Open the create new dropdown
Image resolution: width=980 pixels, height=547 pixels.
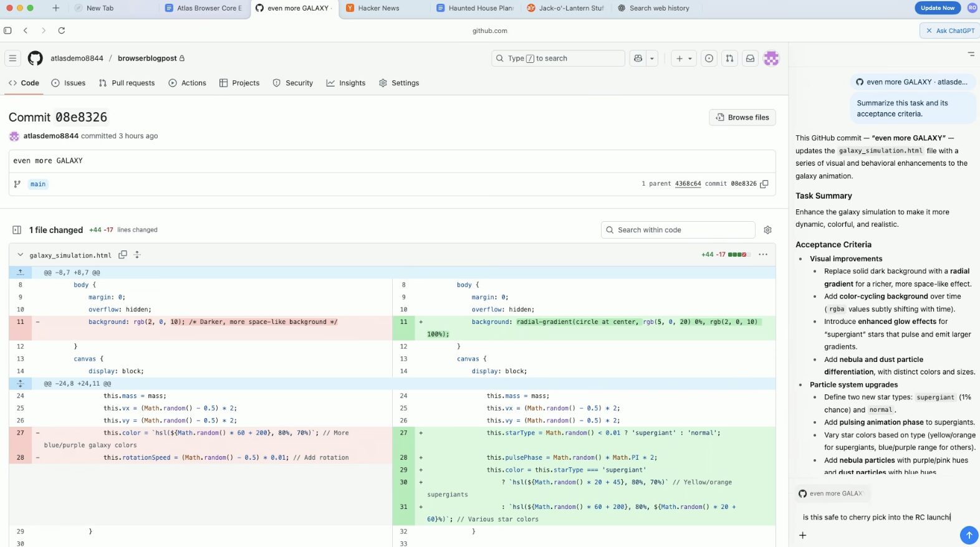coord(684,59)
